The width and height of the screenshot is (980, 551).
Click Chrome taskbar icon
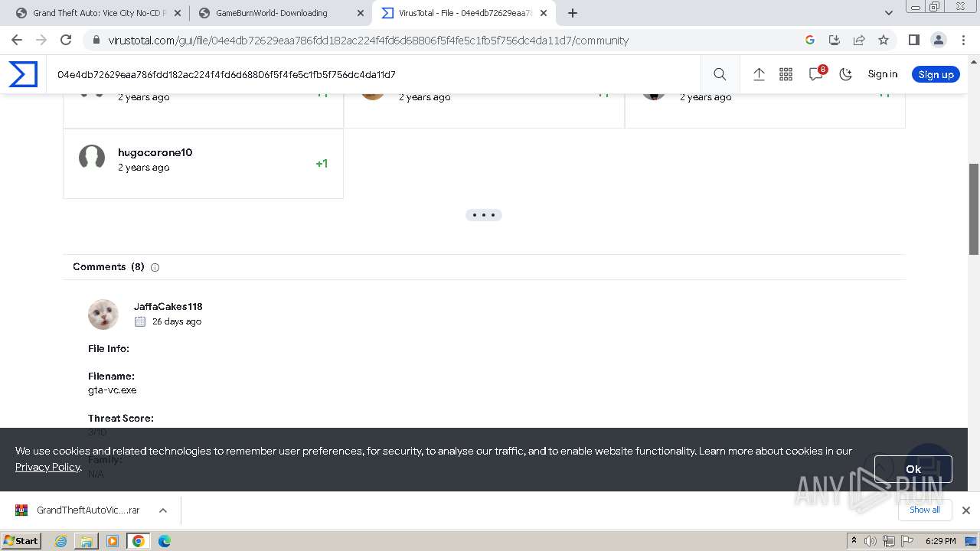139,540
